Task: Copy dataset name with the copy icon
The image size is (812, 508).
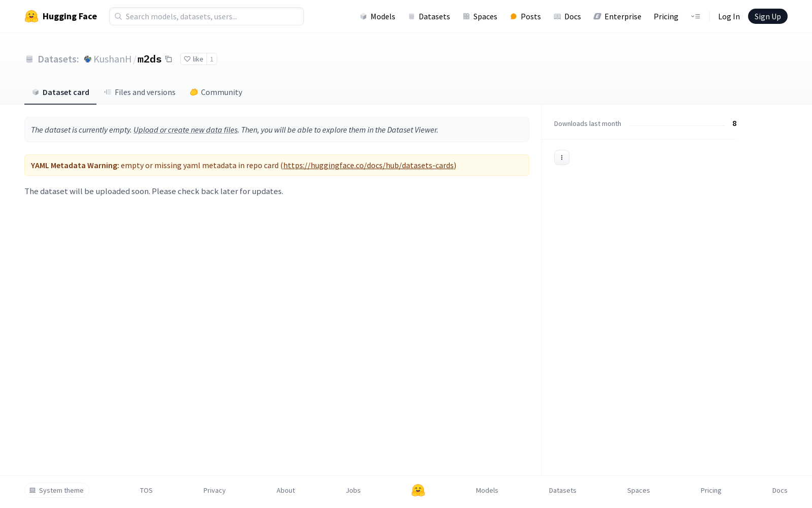Action: [168, 59]
